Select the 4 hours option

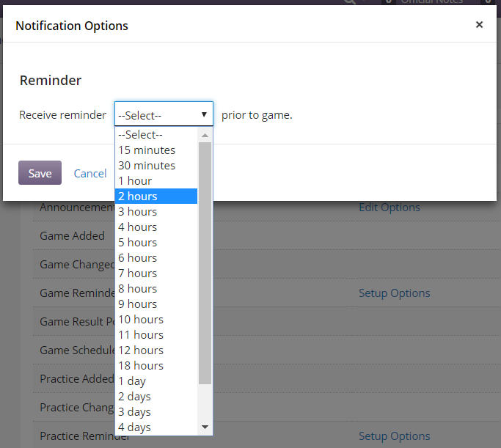click(x=156, y=227)
